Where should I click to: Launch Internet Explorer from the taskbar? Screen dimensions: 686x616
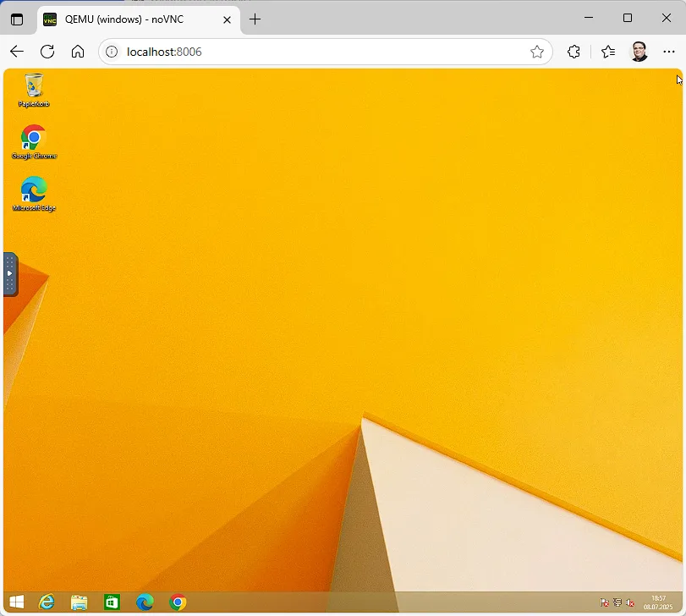click(x=47, y=602)
